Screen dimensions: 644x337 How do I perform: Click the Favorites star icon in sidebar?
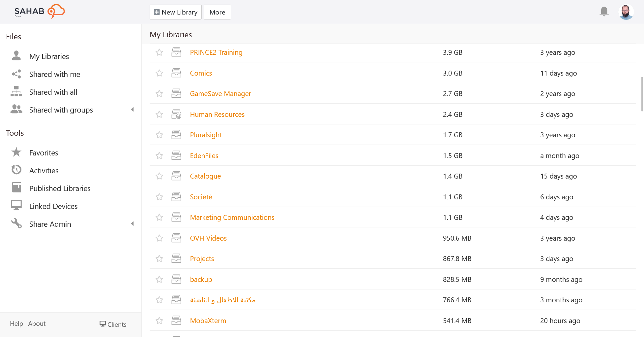click(x=16, y=152)
